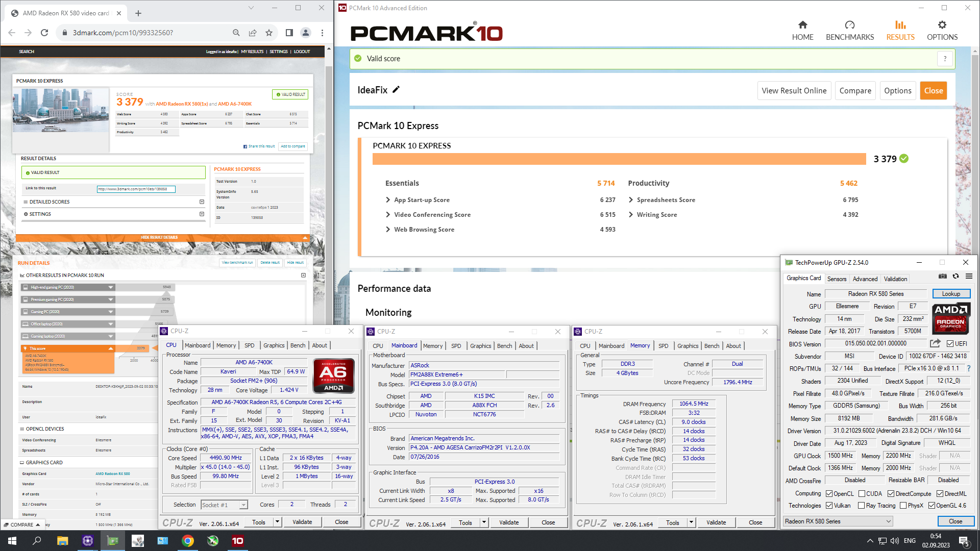The image size is (980, 551).
Task: Toggle the Ray Tracing checkbox in GPU-Z
Action: tap(862, 506)
